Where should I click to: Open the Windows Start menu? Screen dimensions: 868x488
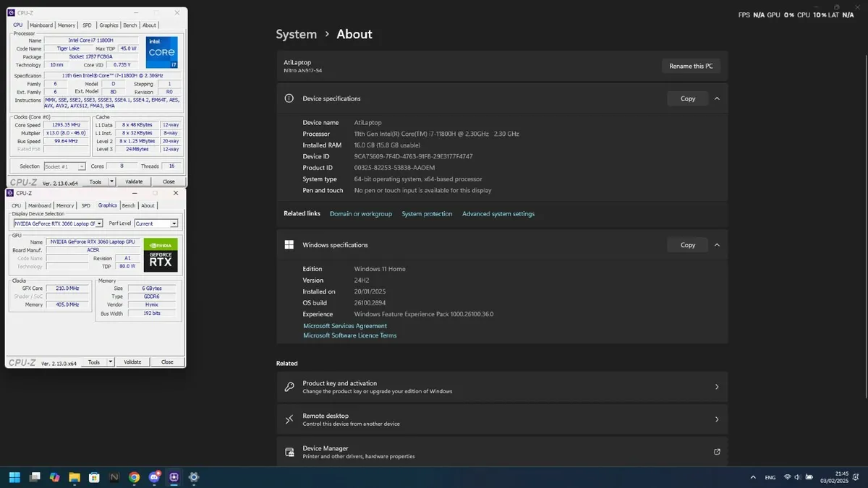[14, 477]
